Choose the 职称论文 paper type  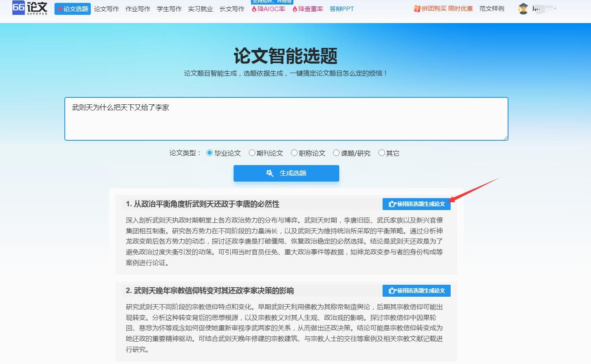294,153
